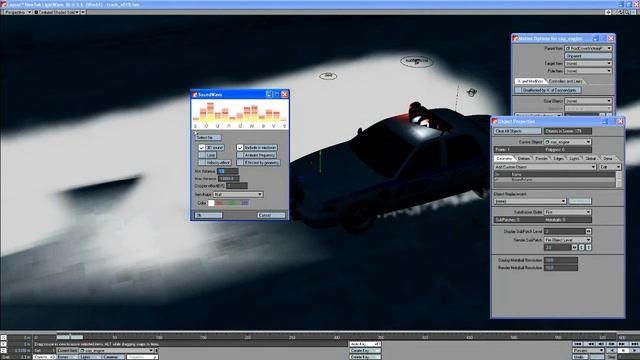Switch to the IK and Modifiers tab
The image size is (640, 360).
(530, 81)
